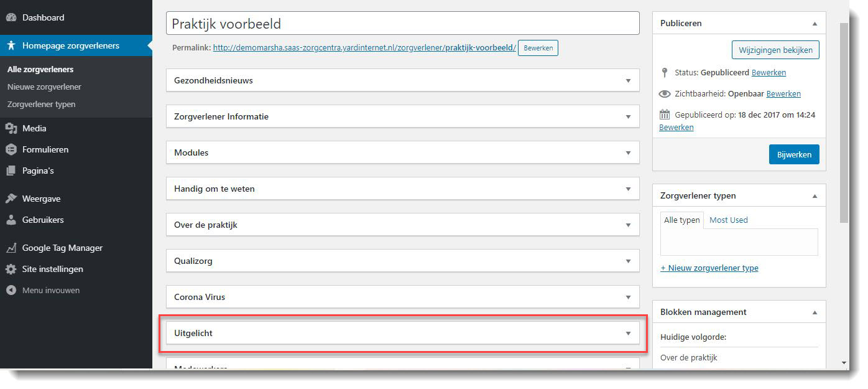The height and width of the screenshot is (389, 868).
Task: Click the Media icon in sidebar
Action: coord(11,128)
